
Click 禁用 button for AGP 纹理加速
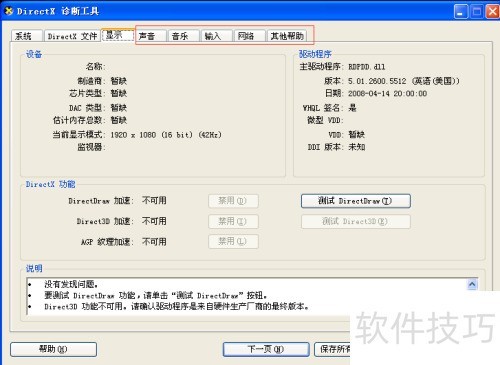233,241
